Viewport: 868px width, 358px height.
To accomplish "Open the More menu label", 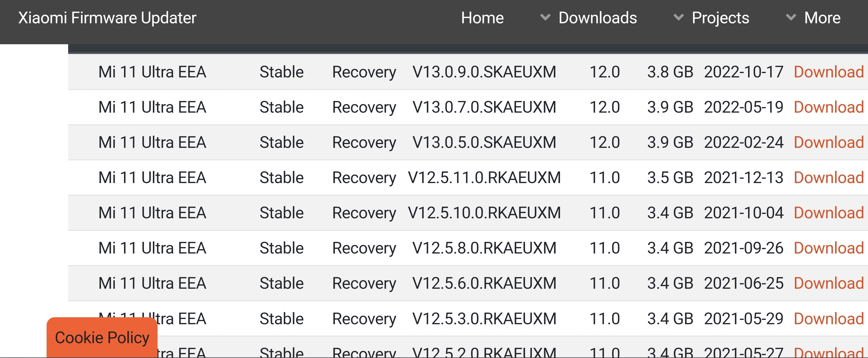I will coord(822,18).
